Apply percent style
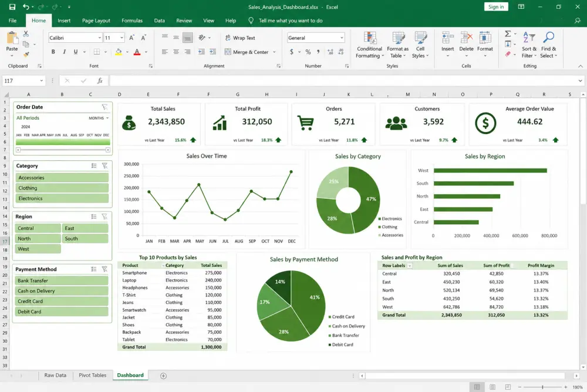 point(308,52)
